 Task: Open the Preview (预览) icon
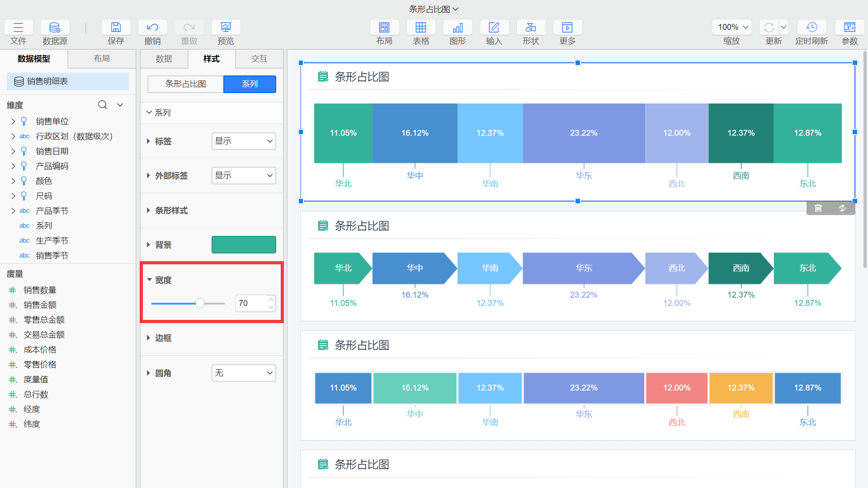coord(226,28)
